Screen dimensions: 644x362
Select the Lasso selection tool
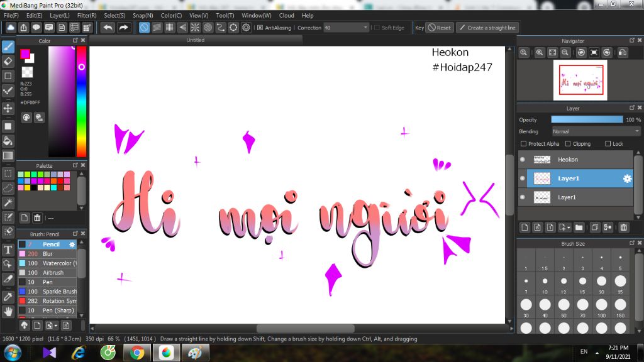pyautogui.click(x=8, y=188)
